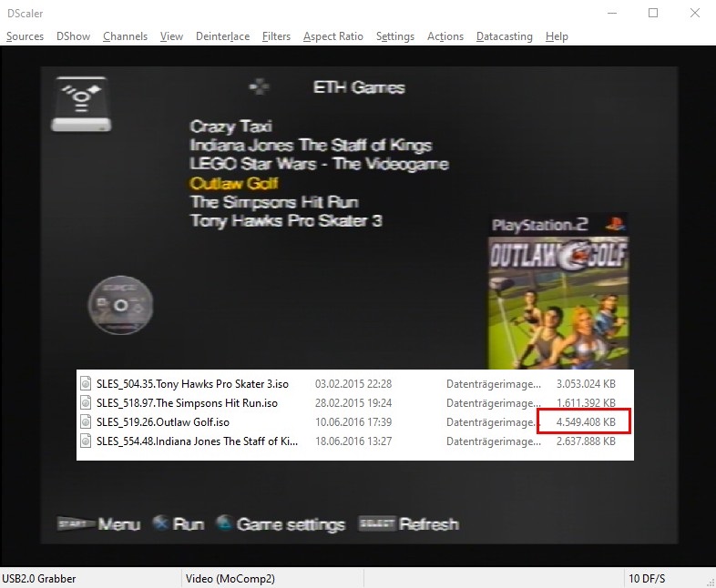
Task: Click size 3.053.024 KB
Action: pyautogui.click(x=586, y=383)
